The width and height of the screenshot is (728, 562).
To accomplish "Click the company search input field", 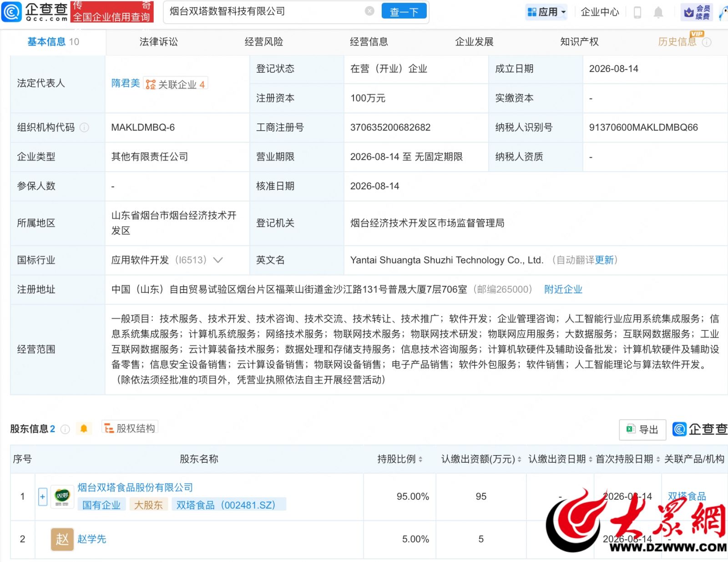I will pyautogui.click(x=266, y=12).
